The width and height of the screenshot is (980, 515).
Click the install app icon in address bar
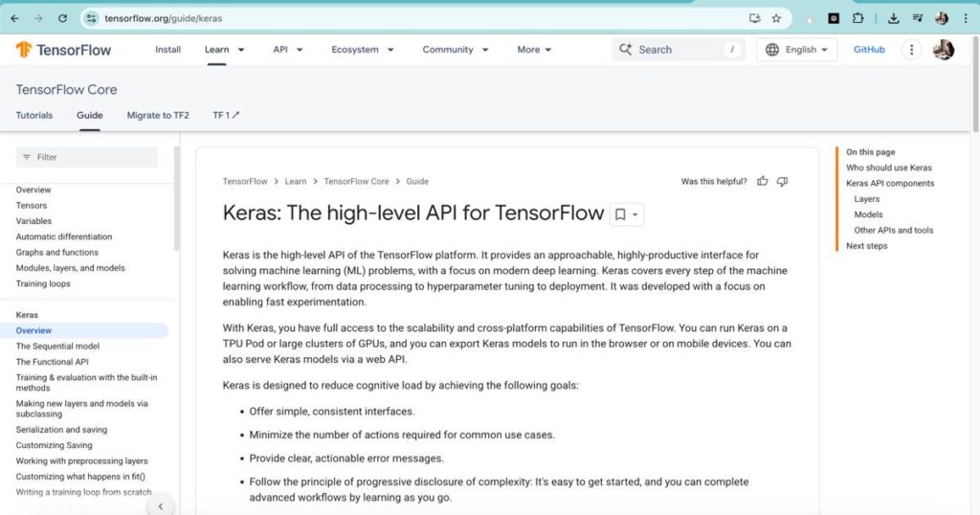(754, 18)
